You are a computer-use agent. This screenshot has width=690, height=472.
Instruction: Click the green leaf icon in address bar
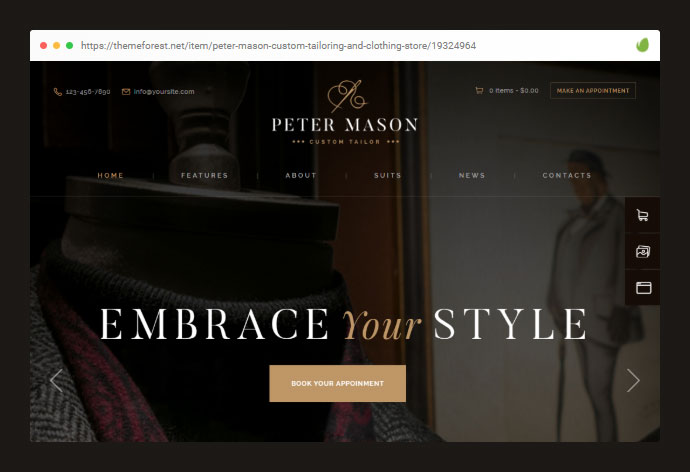click(642, 45)
